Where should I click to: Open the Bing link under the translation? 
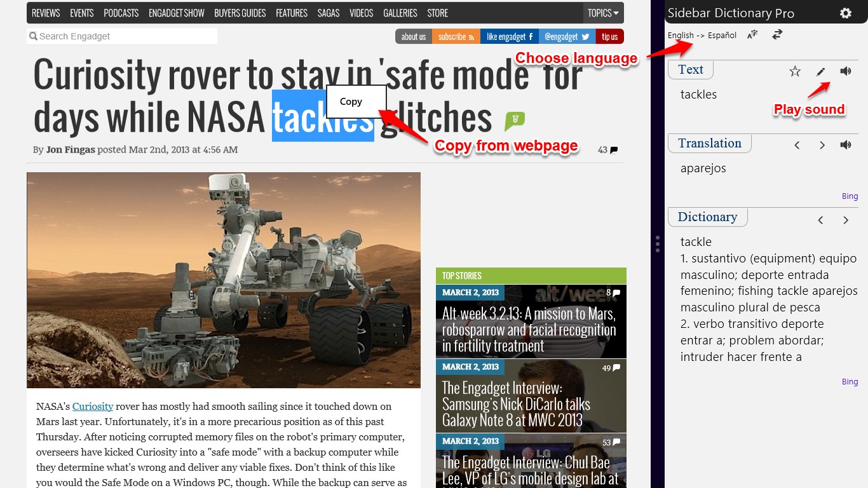[850, 196]
